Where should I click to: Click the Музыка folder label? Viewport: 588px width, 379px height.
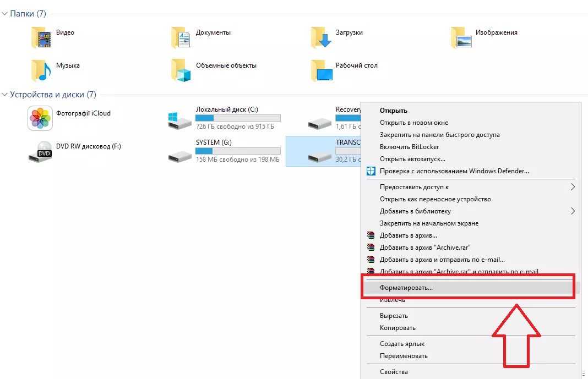click(x=68, y=65)
